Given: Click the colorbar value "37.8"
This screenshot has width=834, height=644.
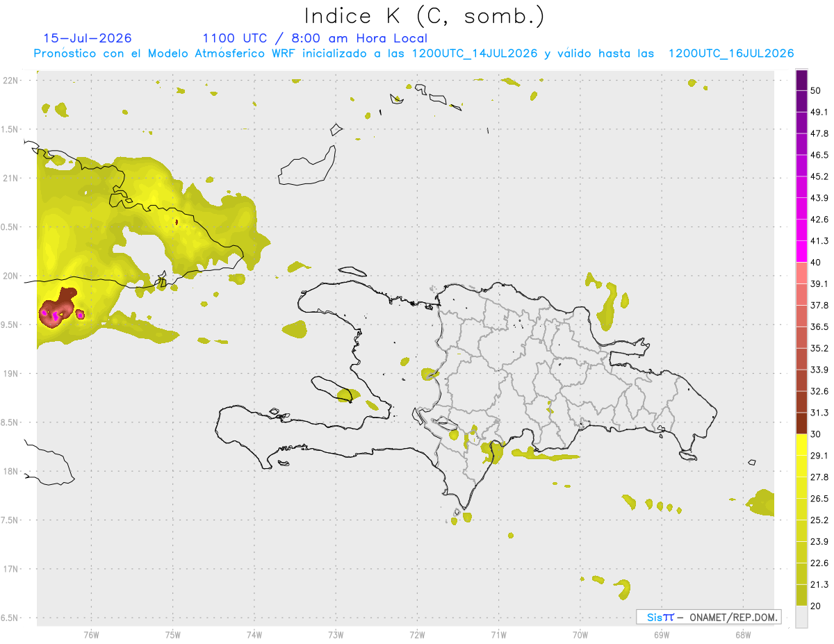Looking at the screenshot, I should click(x=819, y=306).
